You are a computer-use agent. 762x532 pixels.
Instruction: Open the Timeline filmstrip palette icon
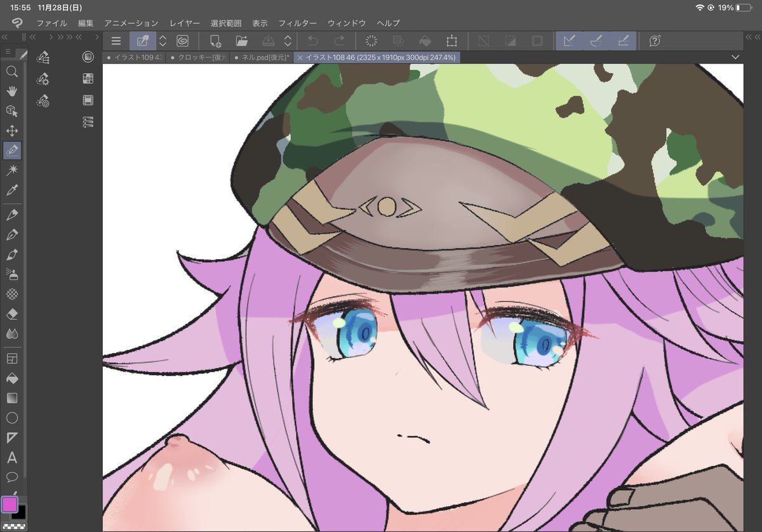pyautogui.click(x=88, y=100)
